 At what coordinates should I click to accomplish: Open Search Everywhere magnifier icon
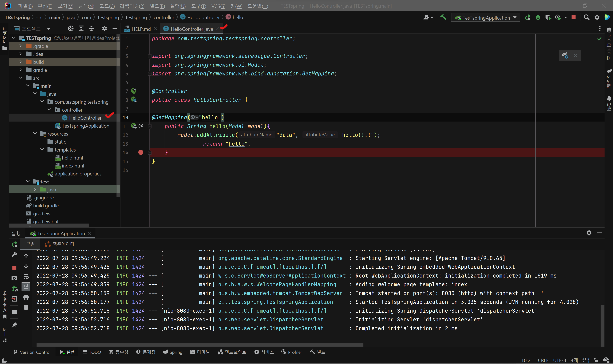(x=587, y=17)
